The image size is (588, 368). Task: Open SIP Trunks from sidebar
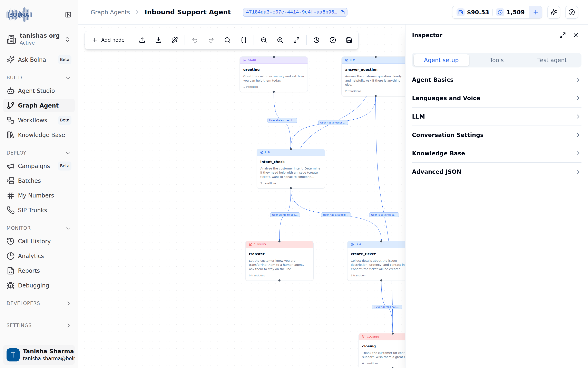[x=39, y=210]
